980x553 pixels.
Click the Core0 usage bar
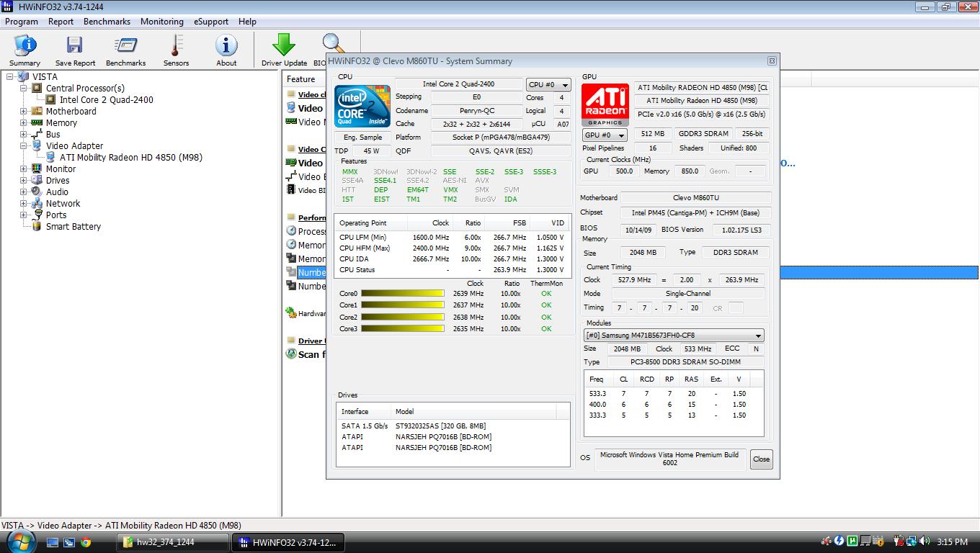coord(402,294)
